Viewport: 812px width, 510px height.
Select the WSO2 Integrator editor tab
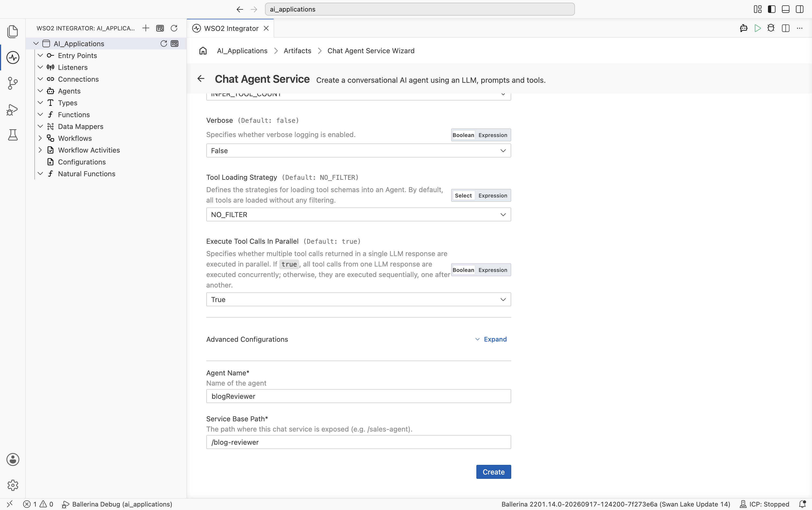click(231, 28)
